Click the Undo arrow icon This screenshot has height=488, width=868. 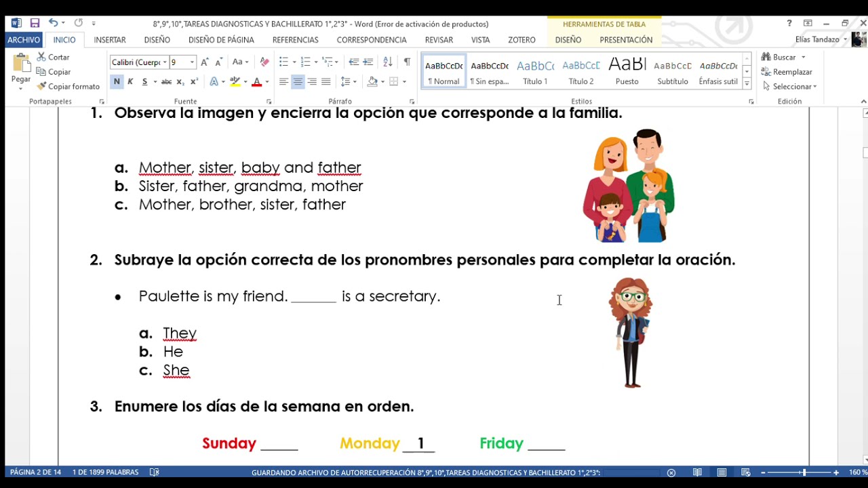(53, 23)
